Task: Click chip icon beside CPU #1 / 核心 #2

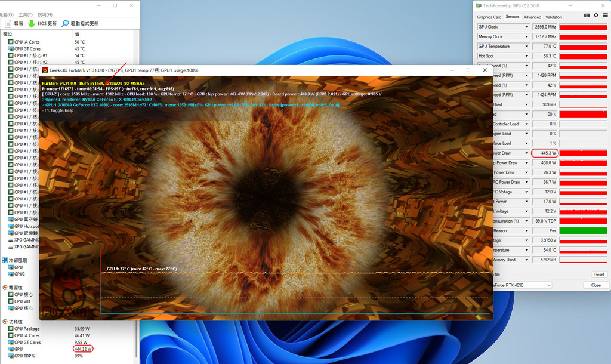Action: [x=11, y=62]
